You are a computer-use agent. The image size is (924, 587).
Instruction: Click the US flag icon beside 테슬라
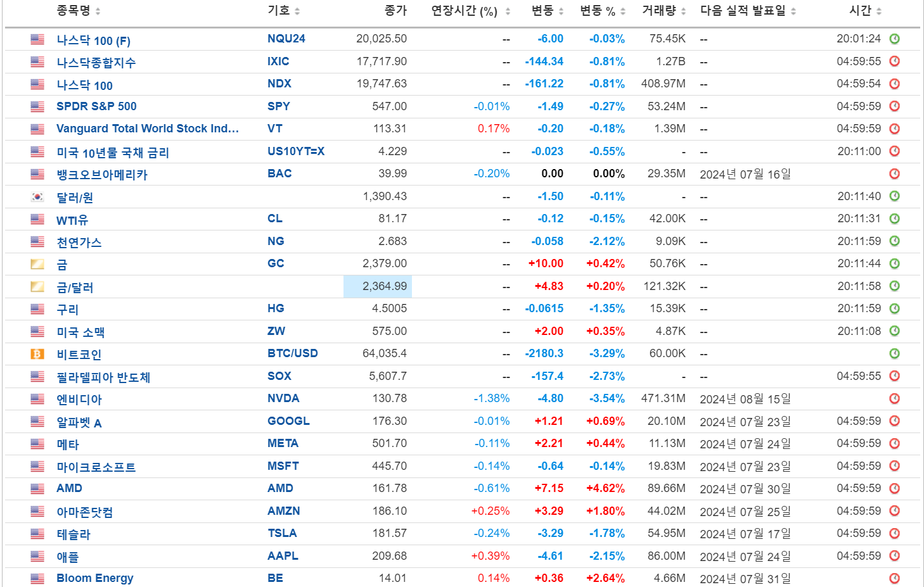point(37,534)
